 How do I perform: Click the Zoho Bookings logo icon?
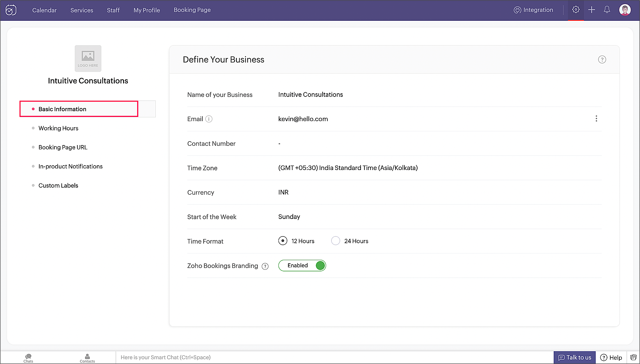click(x=11, y=10)
